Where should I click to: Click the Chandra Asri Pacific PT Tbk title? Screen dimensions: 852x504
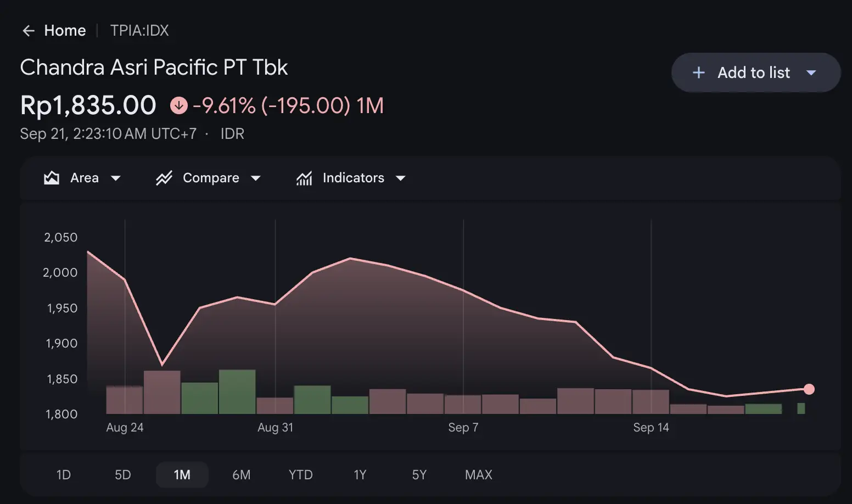(x=154, y=68)
